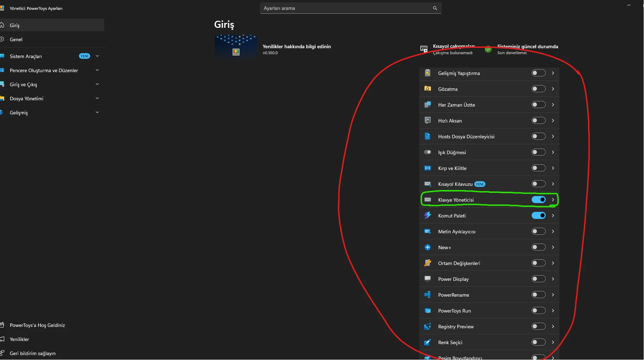Enable the Işık Düğmesi switch
The image size is (644, 360).
point(538,152)
